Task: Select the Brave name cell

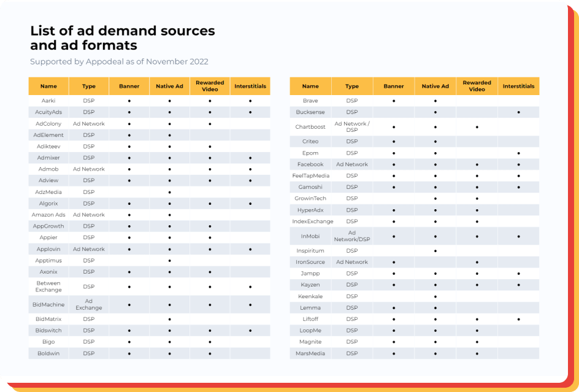Action: [x=310, y=101]
